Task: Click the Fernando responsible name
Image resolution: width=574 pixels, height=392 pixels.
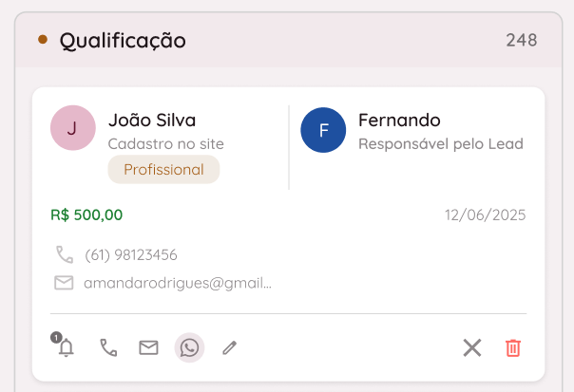Action: [x=399, y=120]
